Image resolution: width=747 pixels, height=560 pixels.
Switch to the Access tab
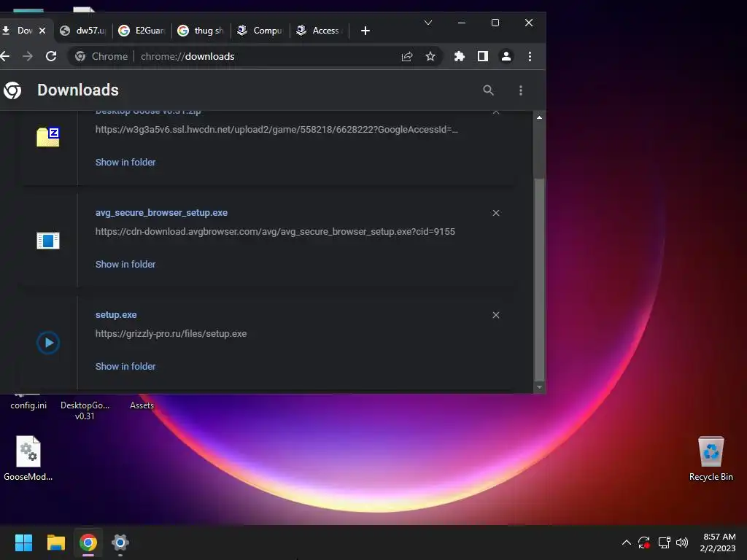320,31
